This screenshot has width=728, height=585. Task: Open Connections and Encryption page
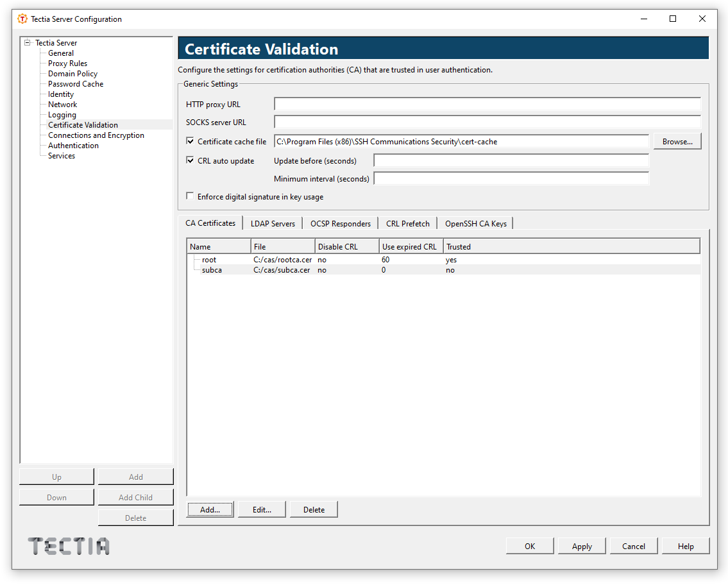click(x=96, y=135)
